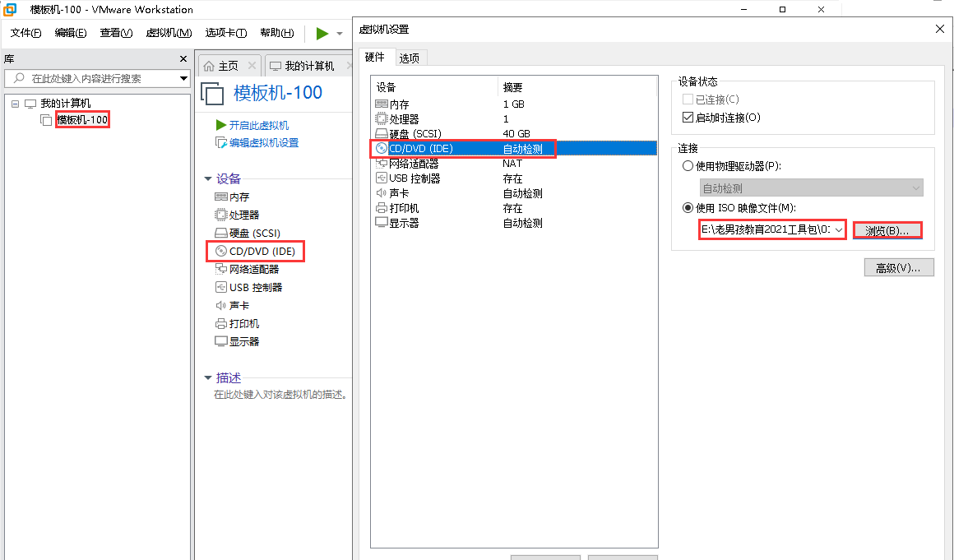The image size is (954, 560).
Task: Open the library search dropdown arrow
Action: tap(183, 78)
